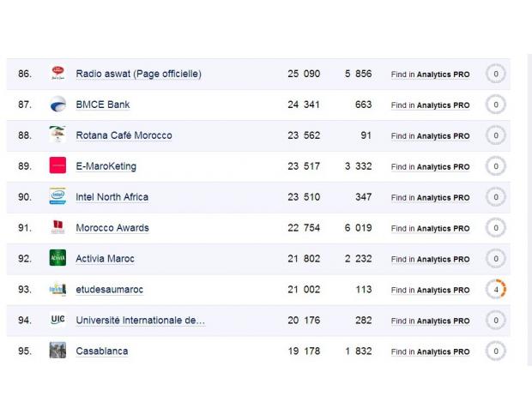Open the Intel North Africa page link
This screenshot has height=420, width=532.
tap(112, 197)
